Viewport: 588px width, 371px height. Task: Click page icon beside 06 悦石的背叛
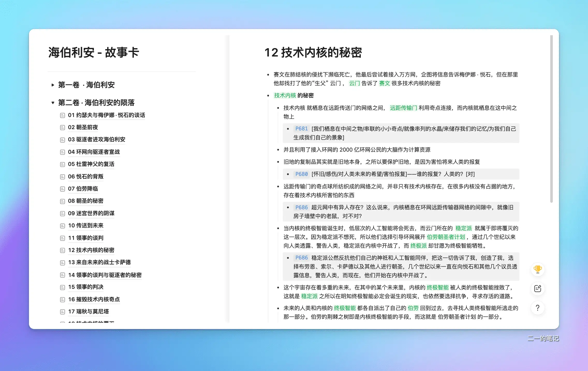62,177
